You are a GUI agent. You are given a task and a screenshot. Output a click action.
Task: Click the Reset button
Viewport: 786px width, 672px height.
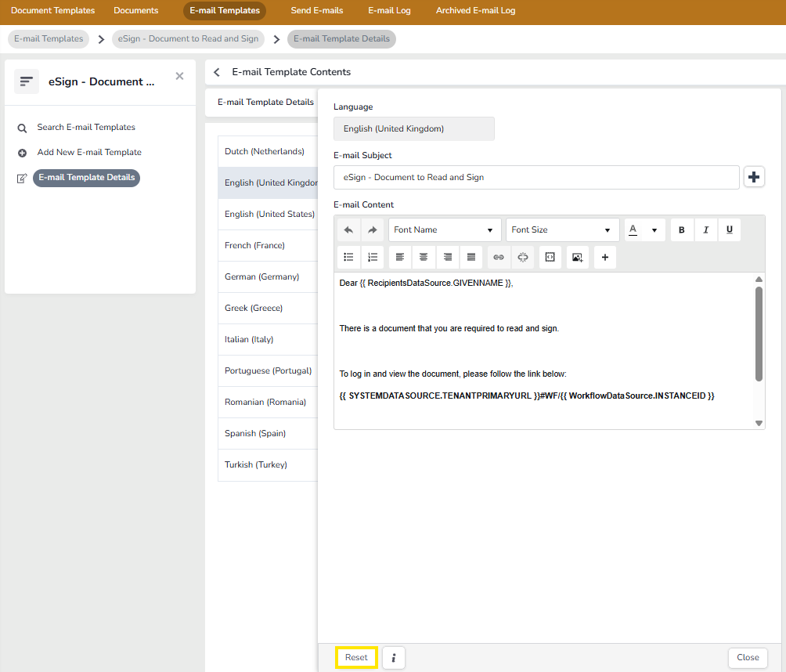click(356, 657)
